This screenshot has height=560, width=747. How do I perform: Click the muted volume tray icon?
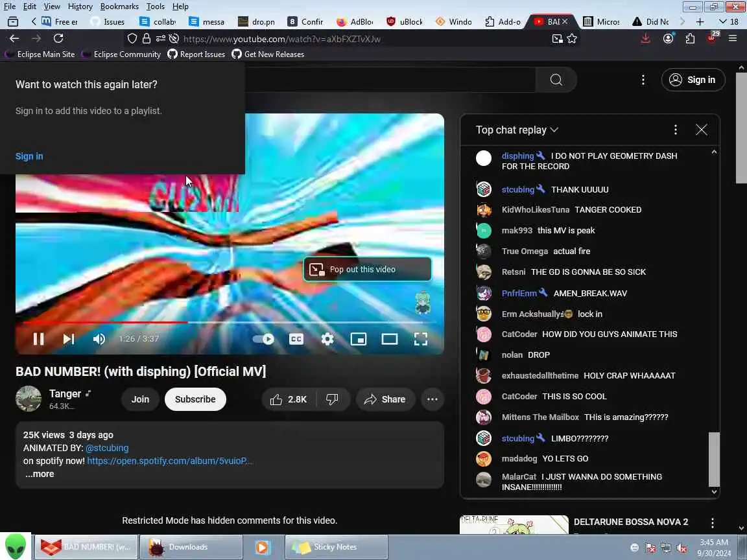pos(682,548)
